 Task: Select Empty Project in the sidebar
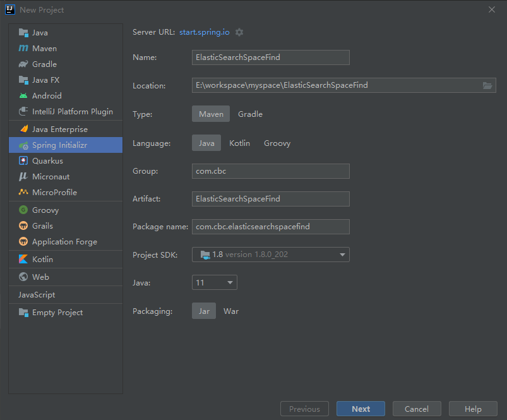pos(66,313)
